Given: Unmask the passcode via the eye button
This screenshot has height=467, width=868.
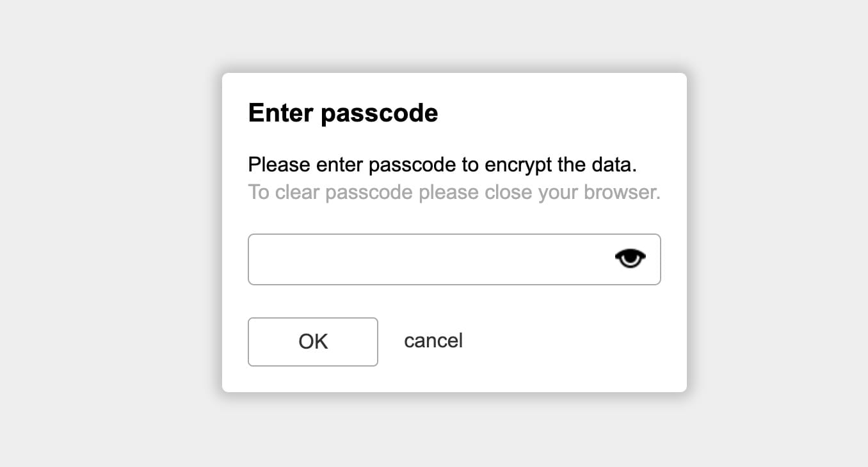Looking at the screenshot, I should point(630,258).
